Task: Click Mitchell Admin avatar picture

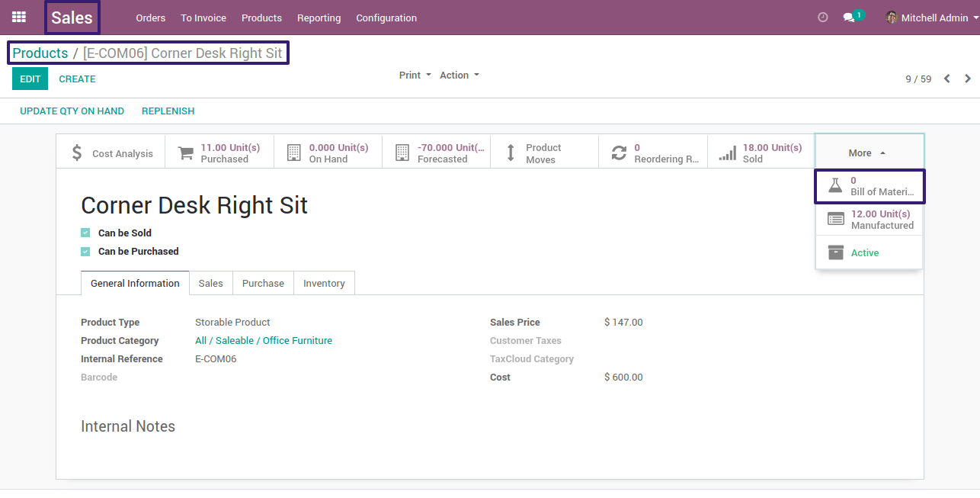Action: click(892, 18)
